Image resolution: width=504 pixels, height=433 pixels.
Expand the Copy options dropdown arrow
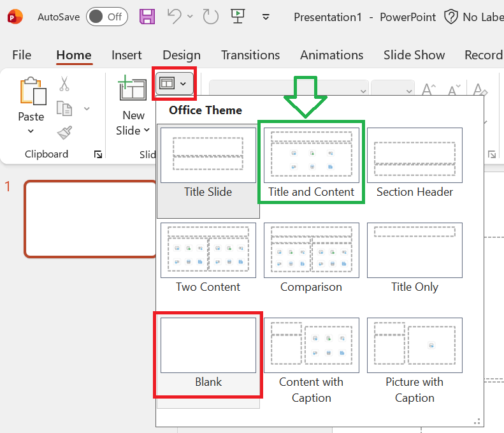87,109
